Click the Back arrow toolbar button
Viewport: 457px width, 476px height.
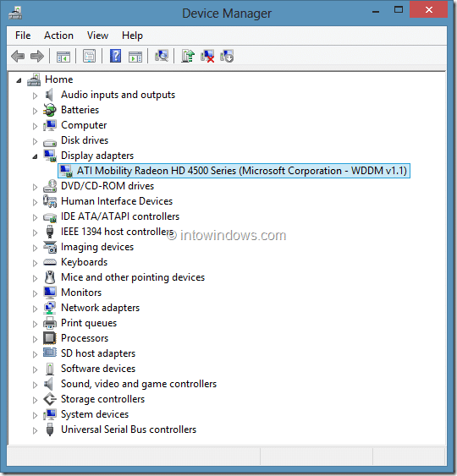click(18, 57)
